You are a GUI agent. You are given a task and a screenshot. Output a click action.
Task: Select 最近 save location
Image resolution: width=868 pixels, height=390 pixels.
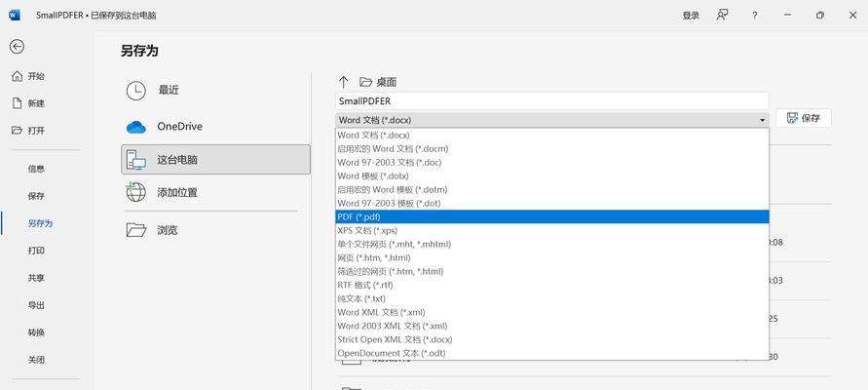pyautogui.click(x=215, y=91)
